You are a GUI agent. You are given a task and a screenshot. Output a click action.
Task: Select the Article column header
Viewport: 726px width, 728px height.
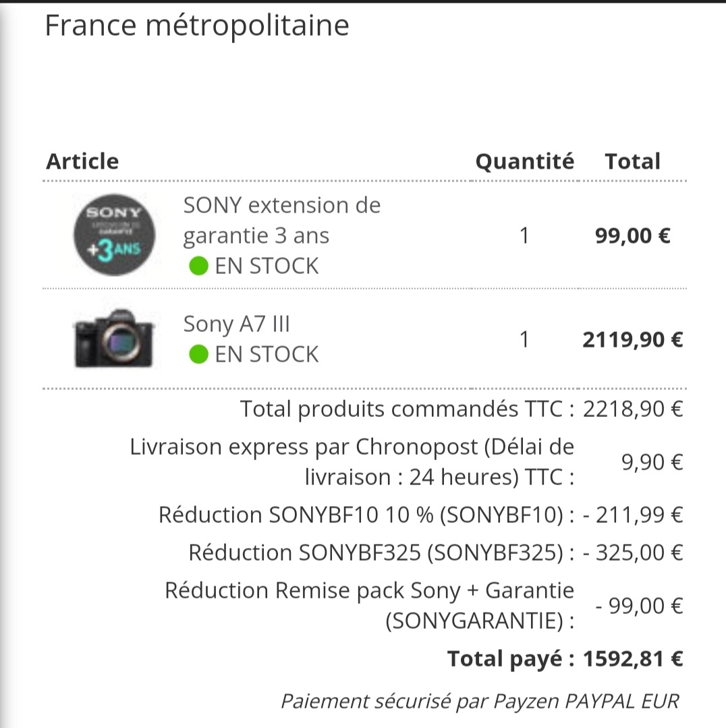[82, 161]
